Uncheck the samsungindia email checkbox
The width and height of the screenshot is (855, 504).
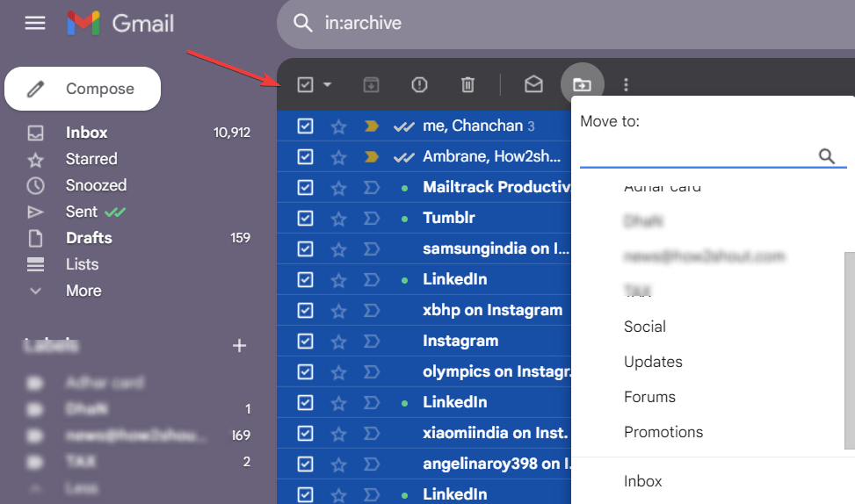click(x=305, y=249)
